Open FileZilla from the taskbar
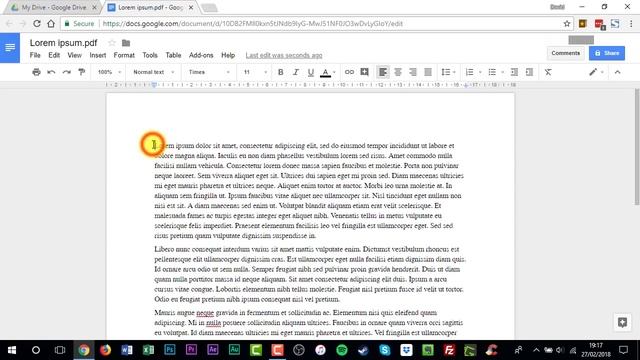This screenshot has height=360, width=640. tap(449, 350)
